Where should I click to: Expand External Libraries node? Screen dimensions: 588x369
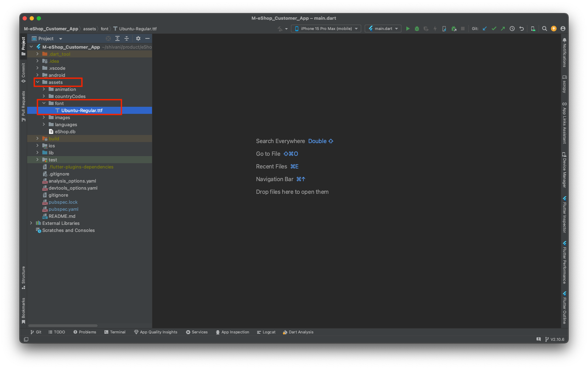(31, 223)
